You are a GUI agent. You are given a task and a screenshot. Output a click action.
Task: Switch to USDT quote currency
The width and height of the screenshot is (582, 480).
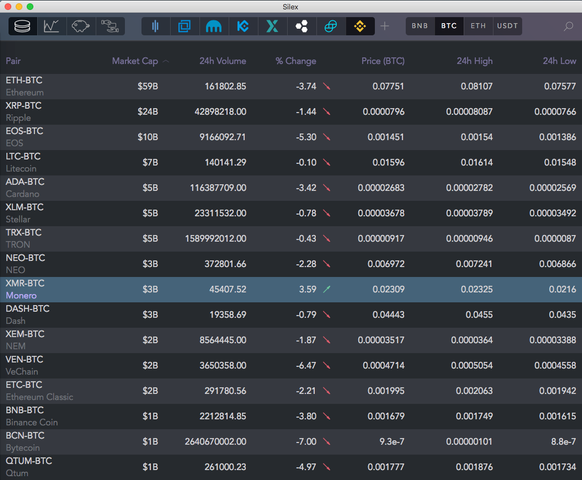click(x=507, y=26)
